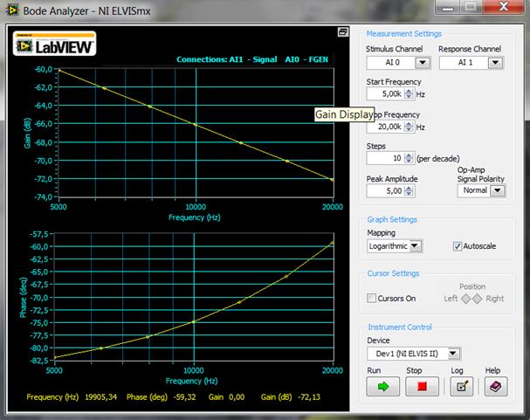The width and height of the screenshot is (530, 420).
Task: Click the Stop Frequency spinner arrows
Action: coord(409,127)
